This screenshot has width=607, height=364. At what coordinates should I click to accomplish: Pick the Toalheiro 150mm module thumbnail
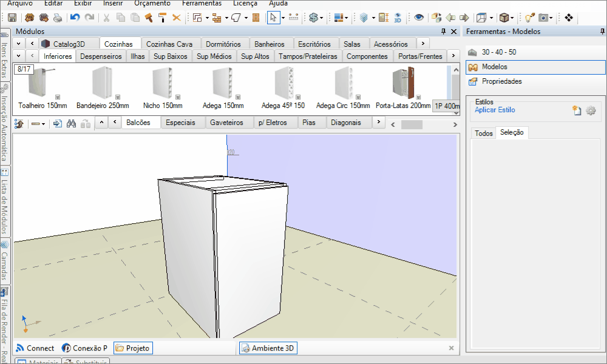click(x=42, y=89)
